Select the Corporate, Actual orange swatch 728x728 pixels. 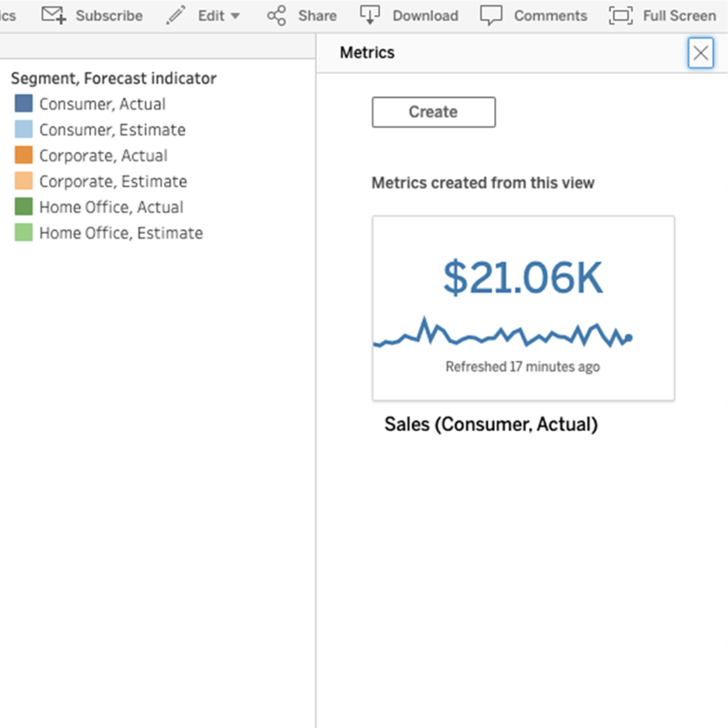click(24, 155)
